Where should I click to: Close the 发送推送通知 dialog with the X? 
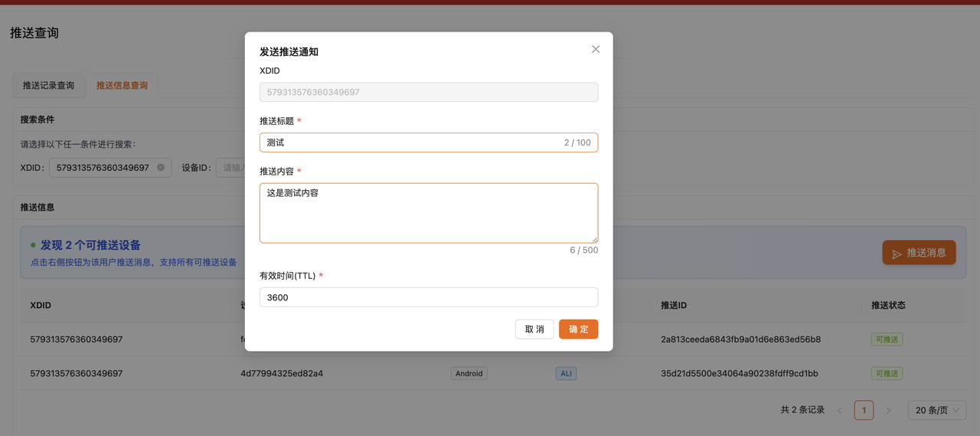pyautogui.click(x=596, y=49)
